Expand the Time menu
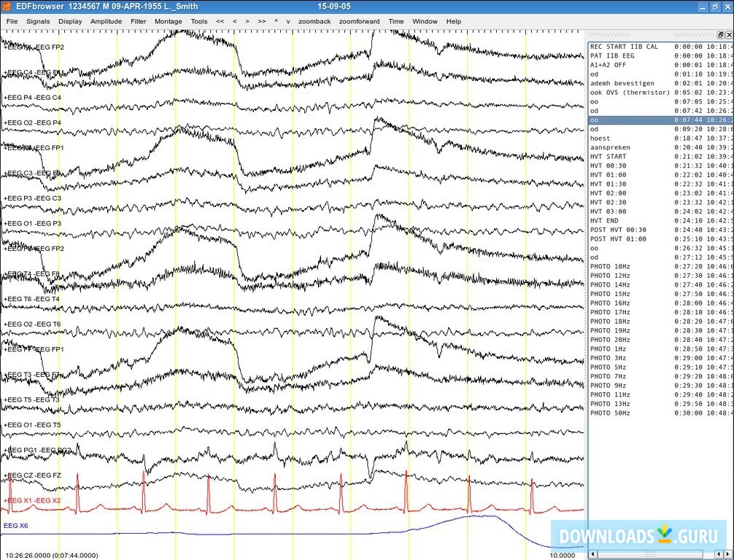Screen dimensions: 734x560 [x=395, y=21]
